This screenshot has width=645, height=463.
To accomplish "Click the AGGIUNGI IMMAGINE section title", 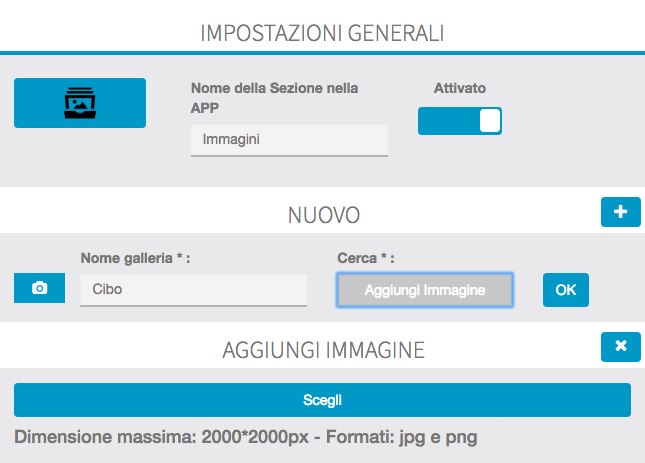I will (x=323, y=349).
